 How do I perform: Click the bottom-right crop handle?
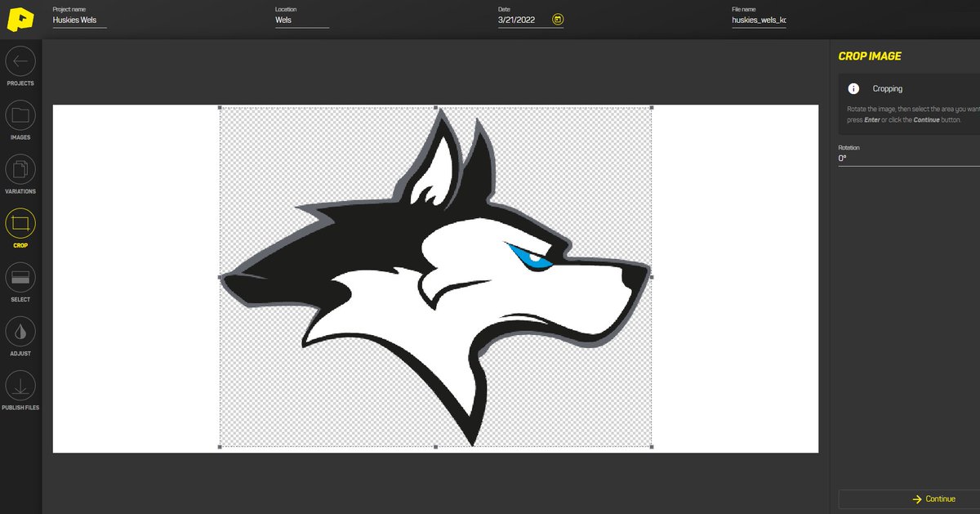(x=651, y=447)
